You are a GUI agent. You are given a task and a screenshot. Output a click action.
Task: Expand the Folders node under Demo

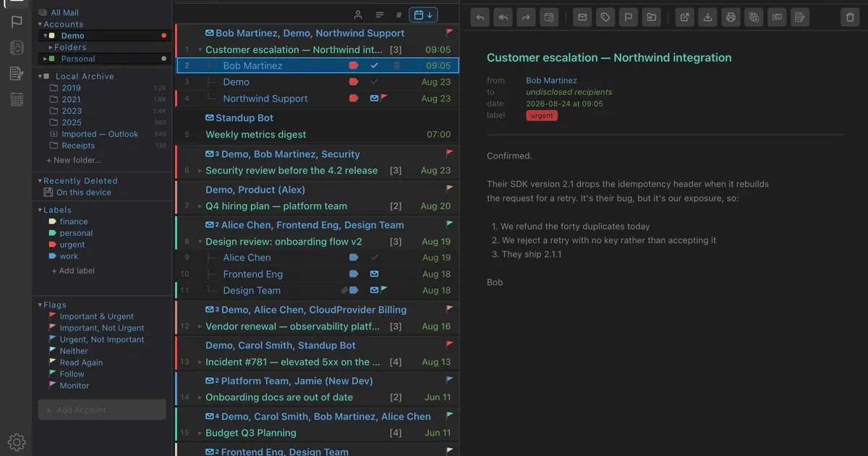point(51,47)
